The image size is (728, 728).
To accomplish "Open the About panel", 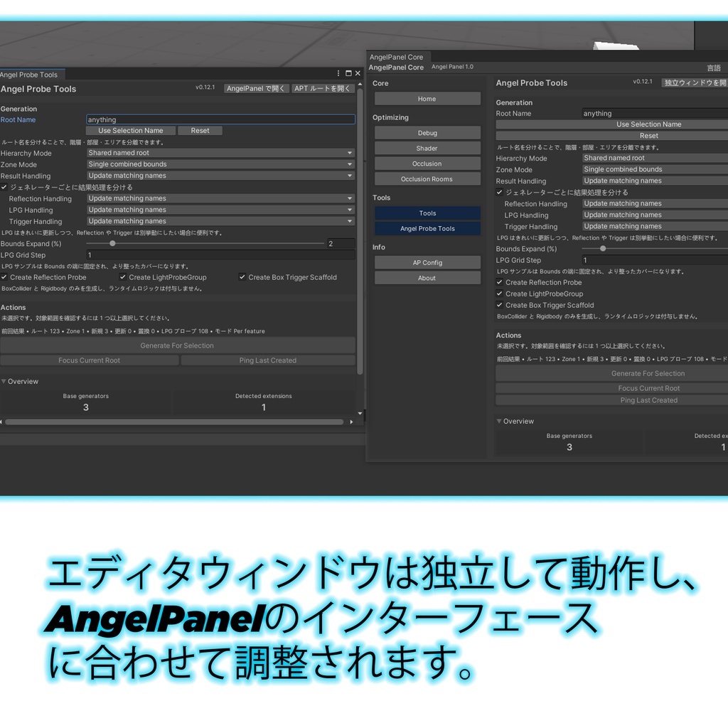I will tap(427, 277).
